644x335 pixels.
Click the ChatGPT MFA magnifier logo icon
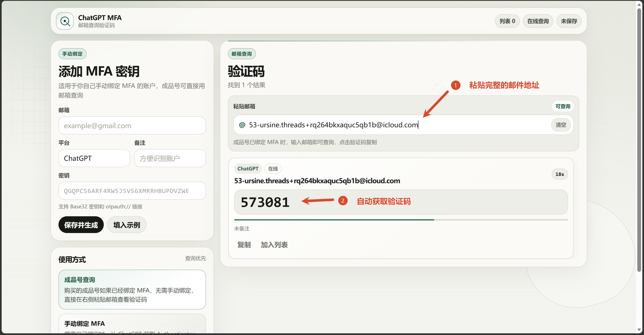pos(65,21)
